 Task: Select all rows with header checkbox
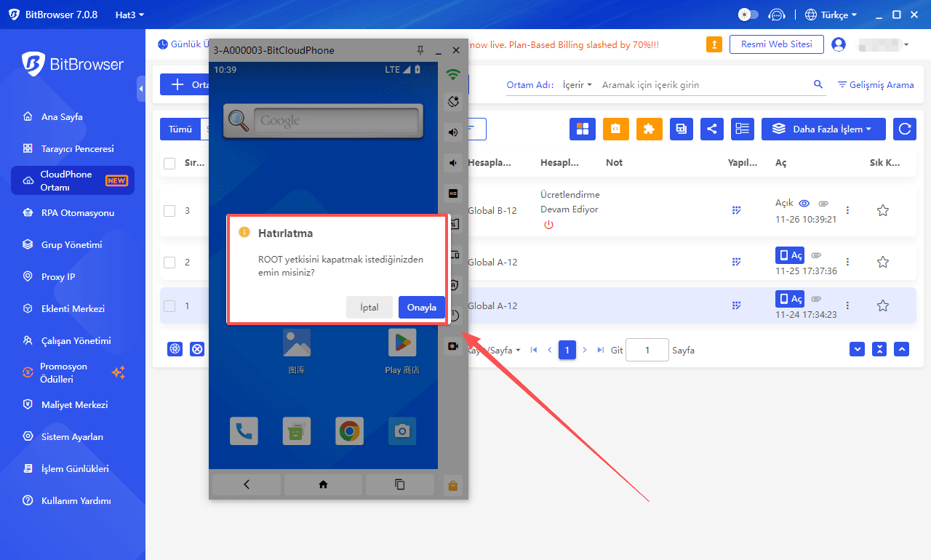169,163
